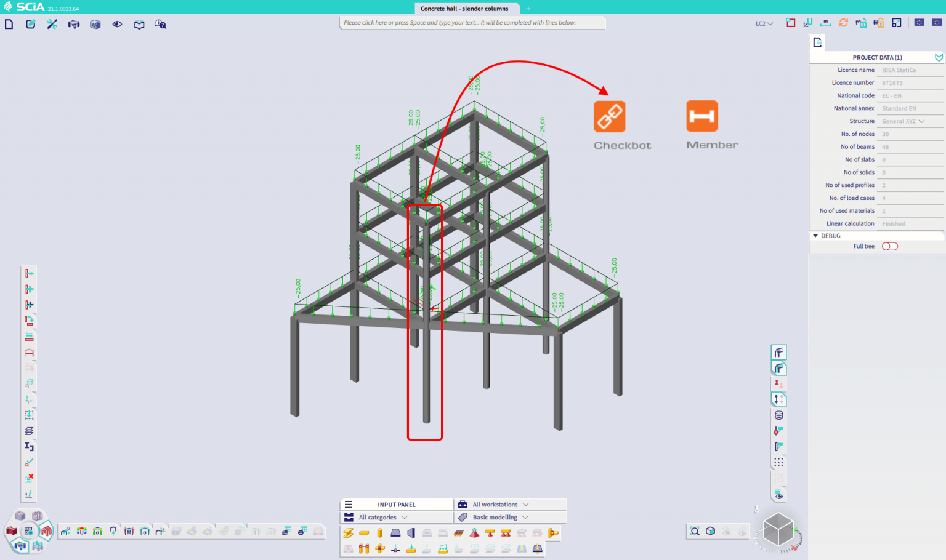Select the zoom-by-window magnifier icon
The image size is (946, 560).
(x=695, y=530)
